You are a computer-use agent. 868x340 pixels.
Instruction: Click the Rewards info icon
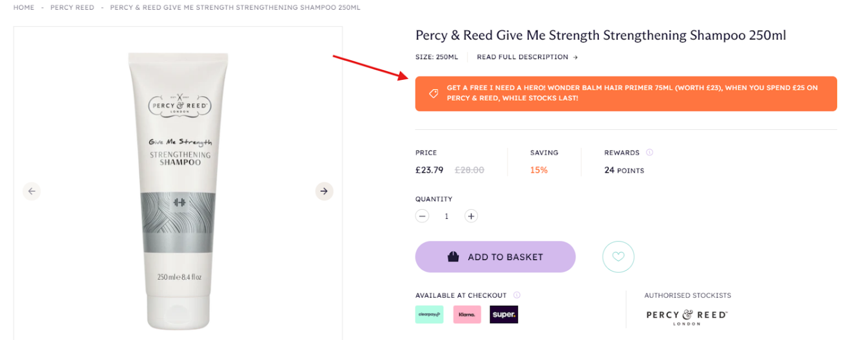pyautogui.click(x=649, y=153)
